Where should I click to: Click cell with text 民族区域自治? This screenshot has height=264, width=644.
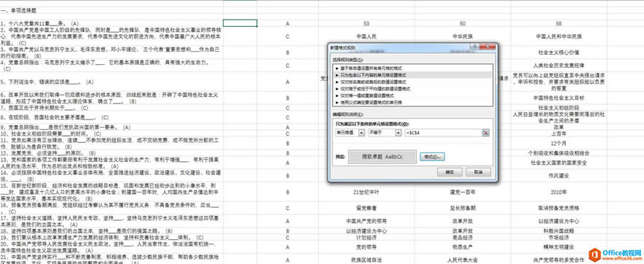pyautogui.click(x=366, y=260)
